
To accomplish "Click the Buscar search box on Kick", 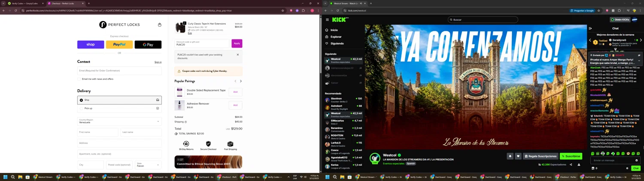I will point(483,20).
